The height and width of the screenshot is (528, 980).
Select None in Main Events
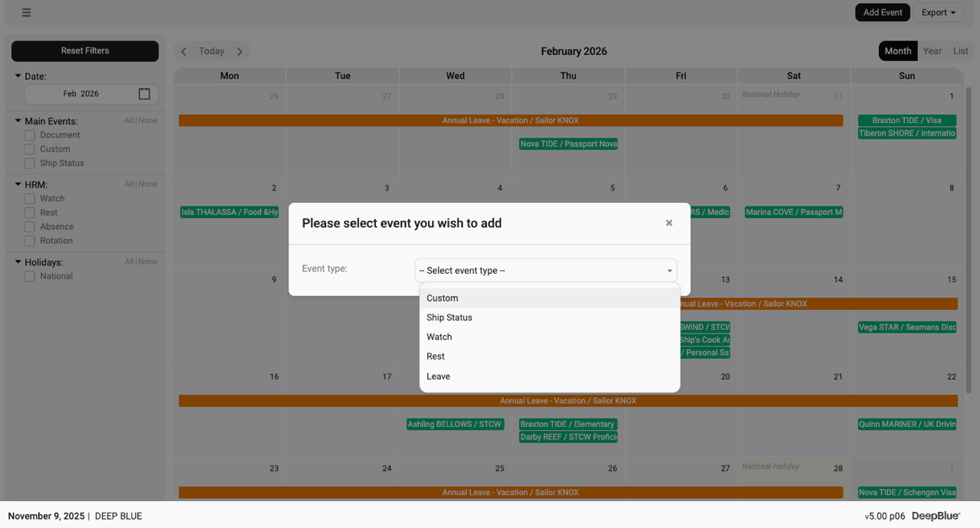click(148, 121)
